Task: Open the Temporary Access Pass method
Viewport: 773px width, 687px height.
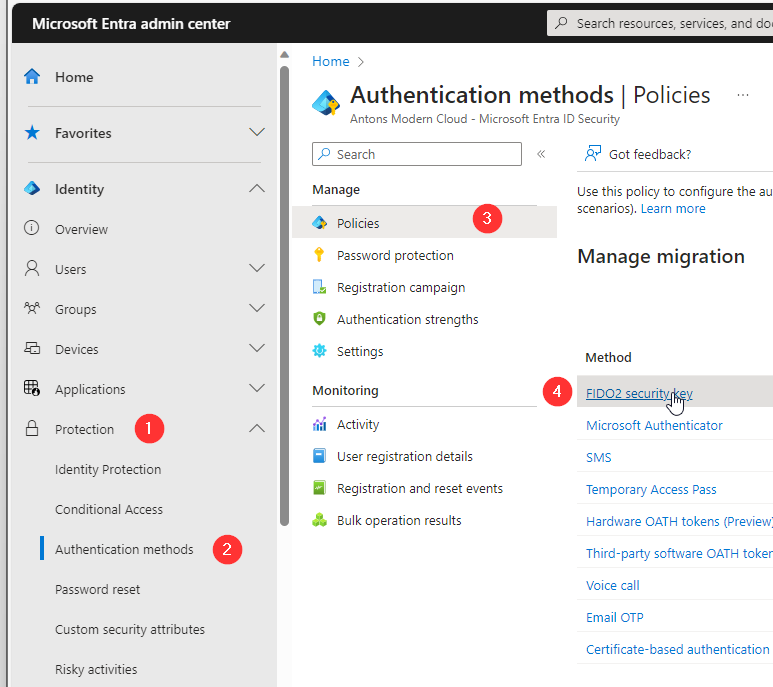Action: tap(651, 489)
